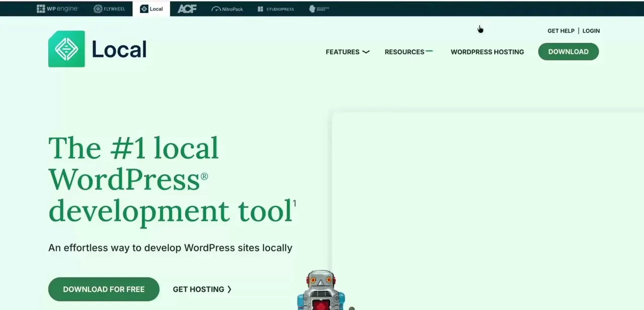
Task: Click the Local wordmark text
Action: coord(119,49)
